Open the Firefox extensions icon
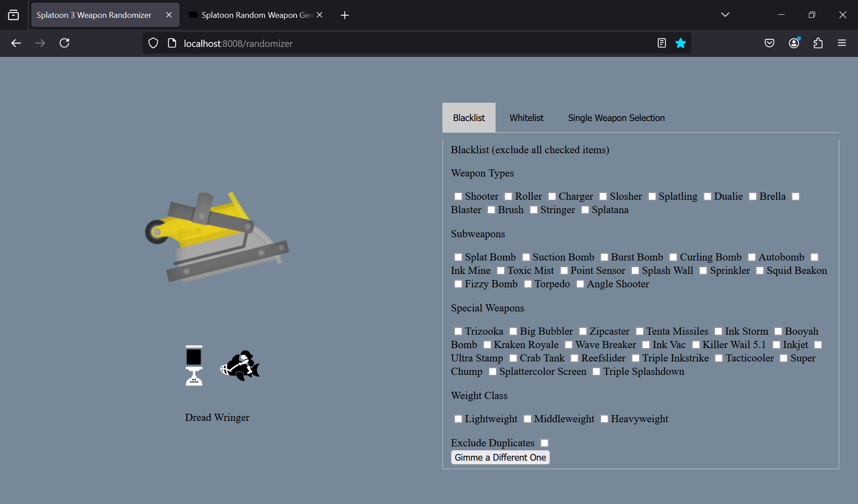858x504 pixels. 818,43
